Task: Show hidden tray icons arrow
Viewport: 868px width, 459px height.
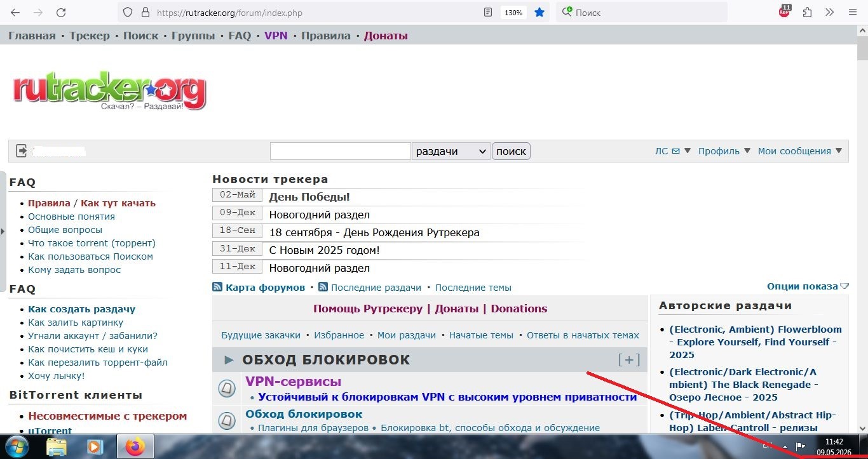Action: point(784,446)
